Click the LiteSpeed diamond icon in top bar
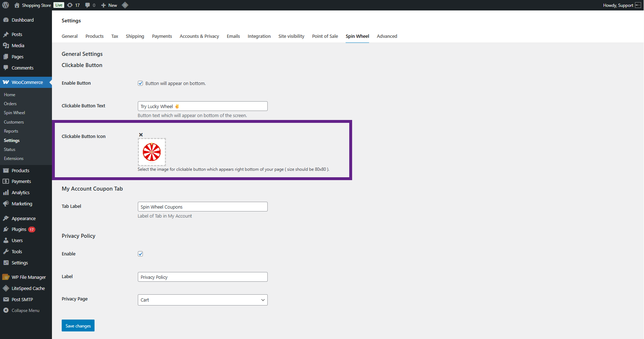Screen dimensions: 644x339 coord(125,5)
